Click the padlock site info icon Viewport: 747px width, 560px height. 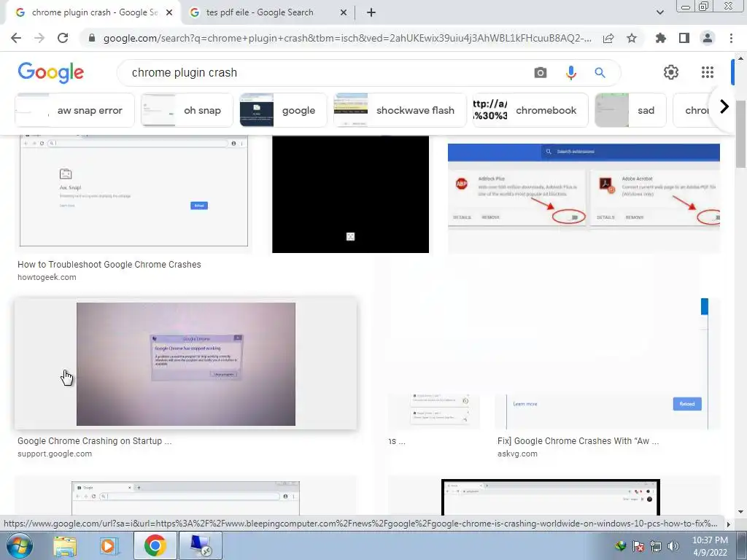[x=92, y=39]
